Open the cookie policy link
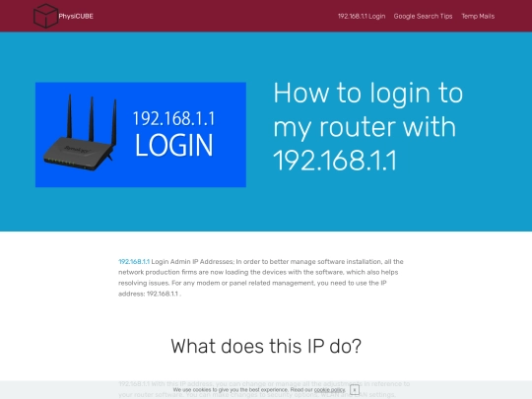This screenshot has height=399, width=532. [x=329, y=390]
